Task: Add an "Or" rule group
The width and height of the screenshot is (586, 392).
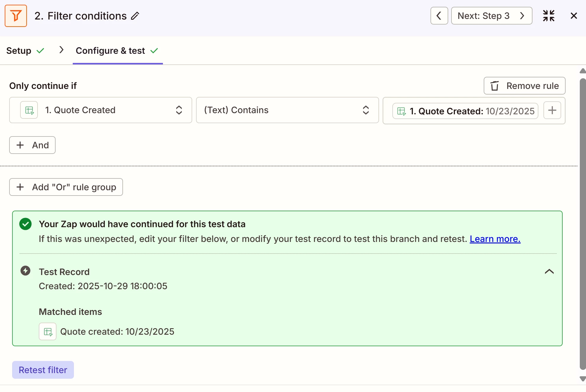Action: coord(66,187)
